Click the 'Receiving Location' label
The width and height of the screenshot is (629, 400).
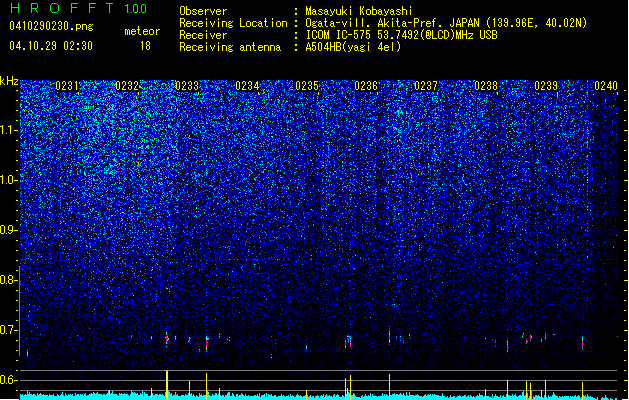233,23
